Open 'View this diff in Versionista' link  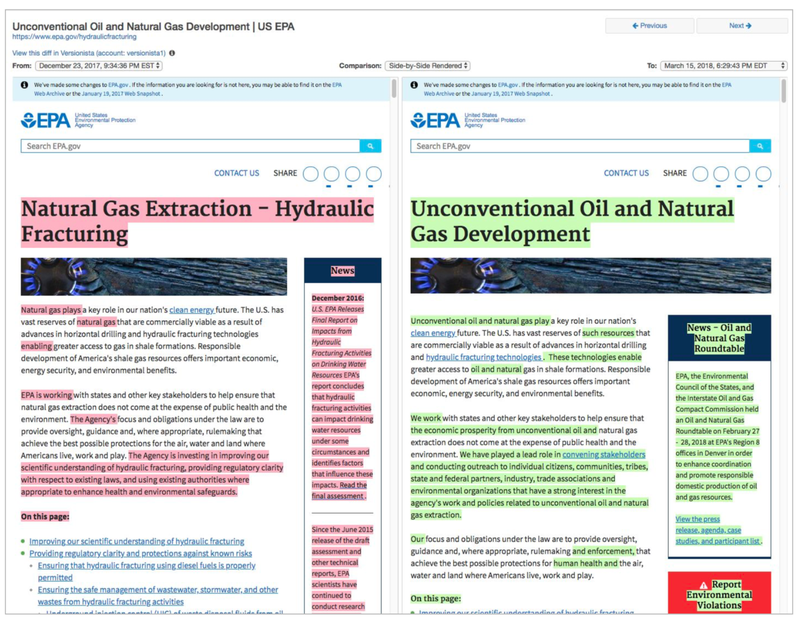pos(89,53)
